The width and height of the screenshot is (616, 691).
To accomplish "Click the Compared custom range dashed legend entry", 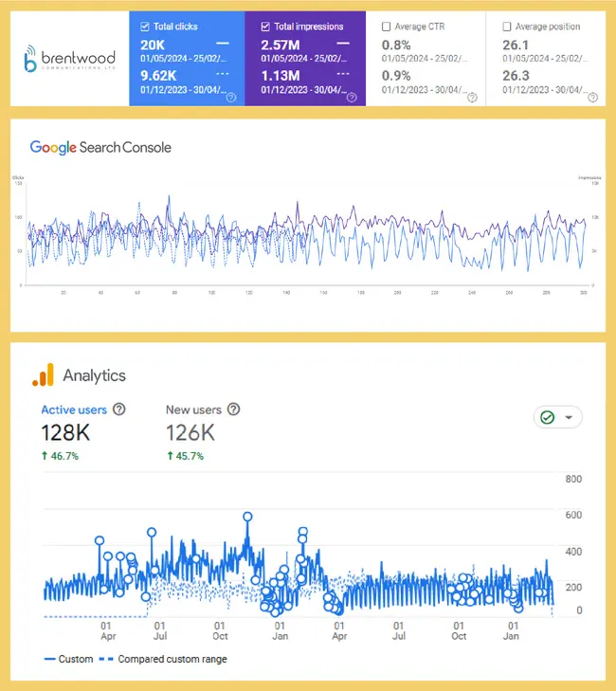I will click(x=163, y=660).
